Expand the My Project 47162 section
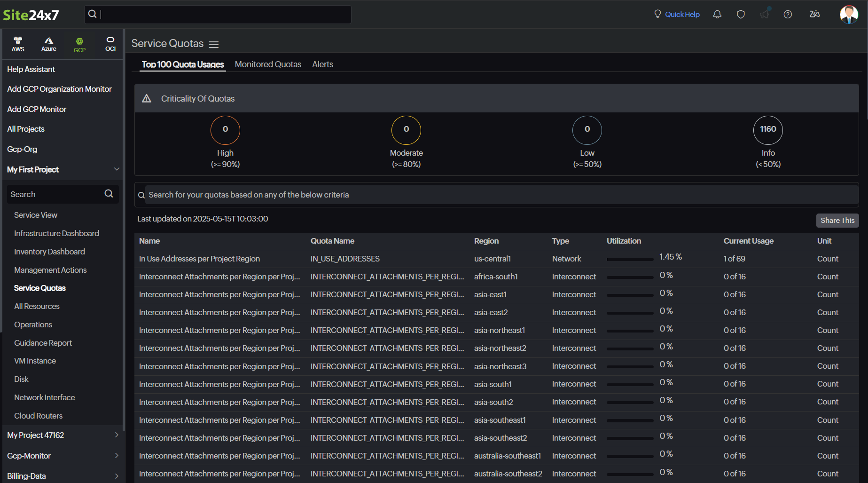The image size is (868, 483). pyautogui.click(x=117, y=435)
